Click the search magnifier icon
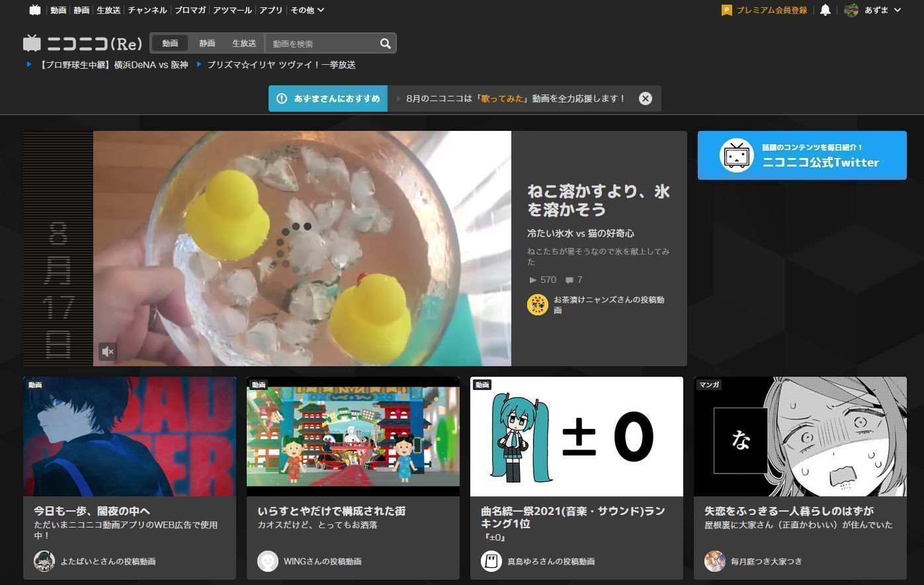The width and height of the screenshot is (924, 585). point(386,44)
